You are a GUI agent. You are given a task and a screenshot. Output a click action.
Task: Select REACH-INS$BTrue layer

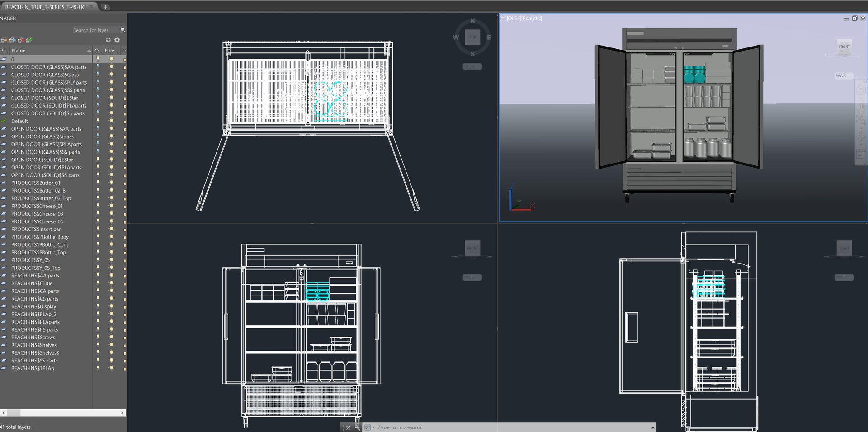coord(32,283)
